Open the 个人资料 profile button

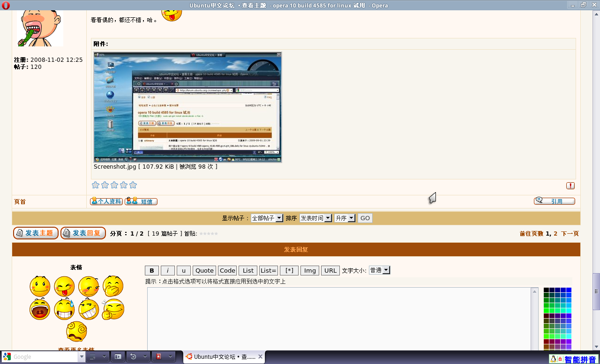(x=106, y=201)
